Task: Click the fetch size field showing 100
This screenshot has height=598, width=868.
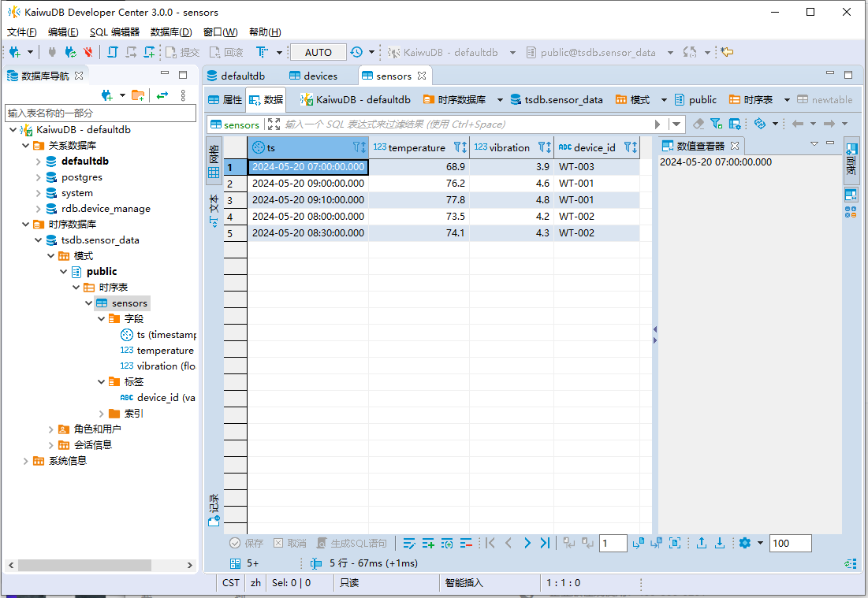Action: pyautogui.click(x=791, y=543)
